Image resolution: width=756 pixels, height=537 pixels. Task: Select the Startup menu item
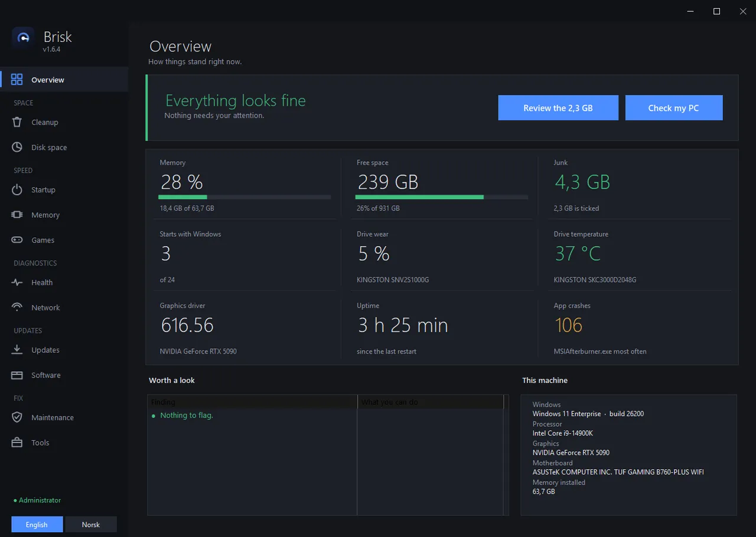64,190
